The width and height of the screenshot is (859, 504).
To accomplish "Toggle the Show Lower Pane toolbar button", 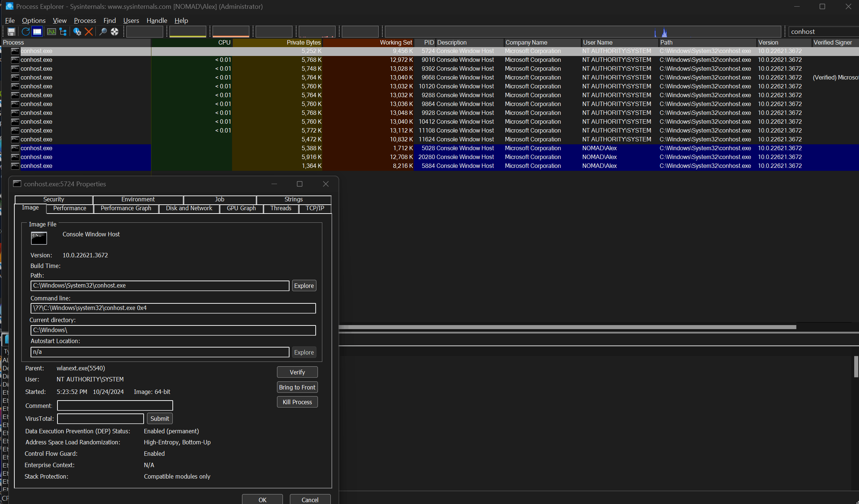I will tap(37, 32).
